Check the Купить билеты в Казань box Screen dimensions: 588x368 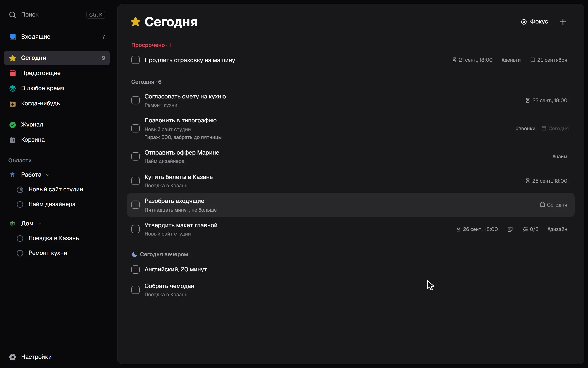[x=135, y=181]
